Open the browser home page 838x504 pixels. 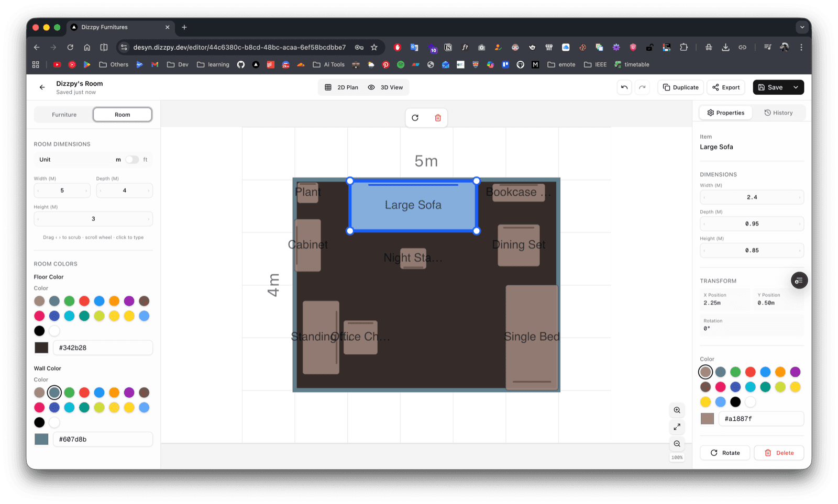pos(87,47)
